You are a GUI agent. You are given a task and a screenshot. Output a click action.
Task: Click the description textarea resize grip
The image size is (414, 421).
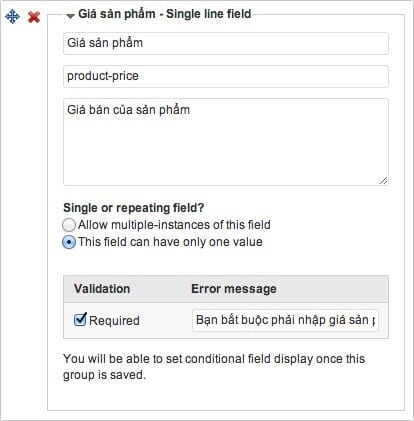point(383,180)
